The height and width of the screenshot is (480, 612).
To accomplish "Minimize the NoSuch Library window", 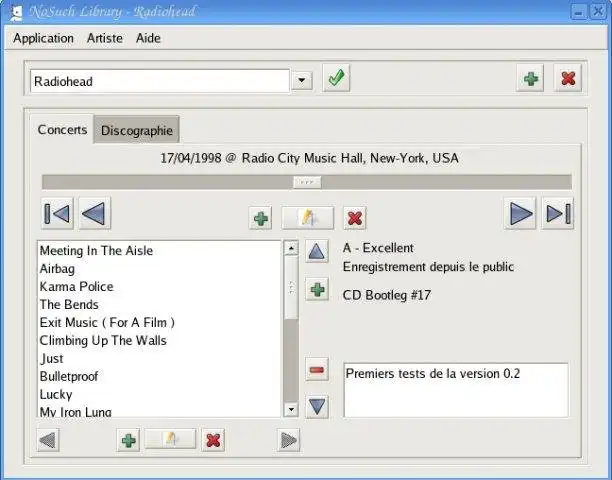I will (x=578, y=12).
